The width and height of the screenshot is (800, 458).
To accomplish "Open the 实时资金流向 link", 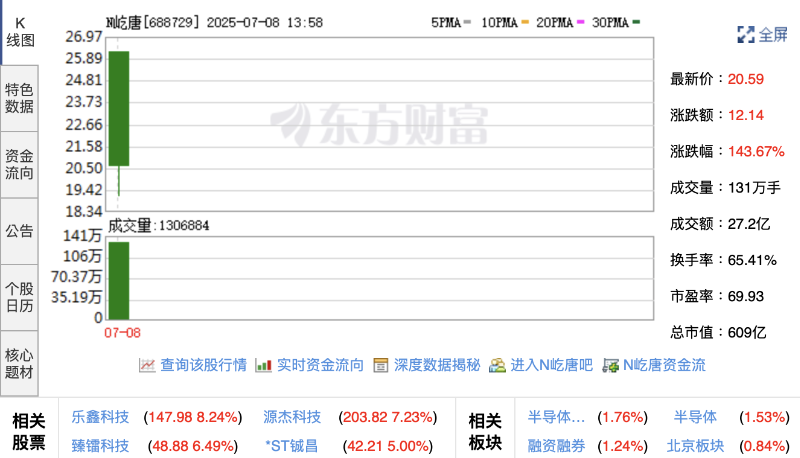I will pos(320,365).
